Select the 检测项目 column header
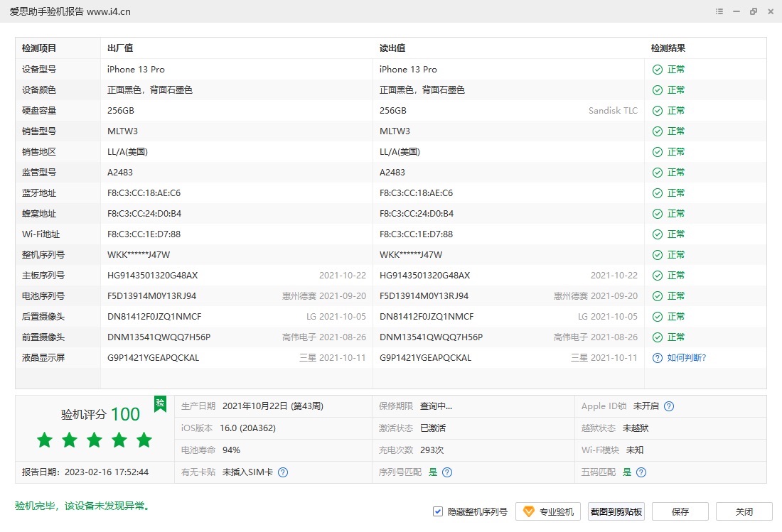The image size is (782, 532). point(39,48)
